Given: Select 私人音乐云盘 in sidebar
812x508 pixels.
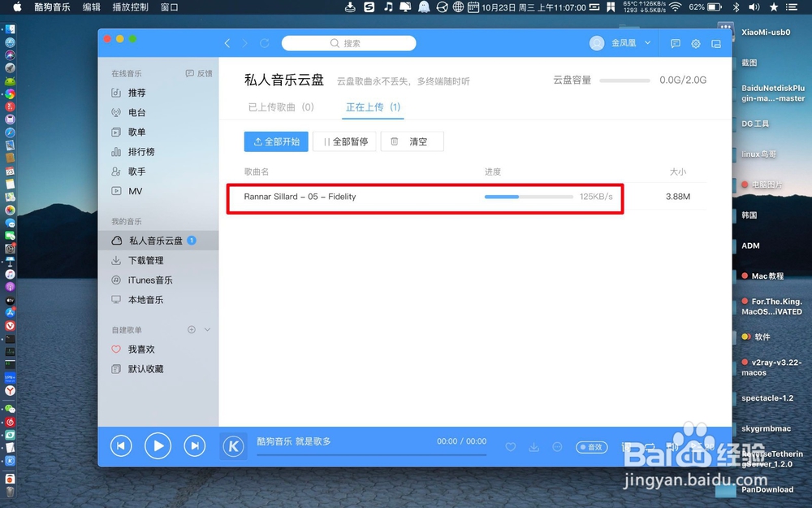Looking at the screenshot, I should click(158, 241).
